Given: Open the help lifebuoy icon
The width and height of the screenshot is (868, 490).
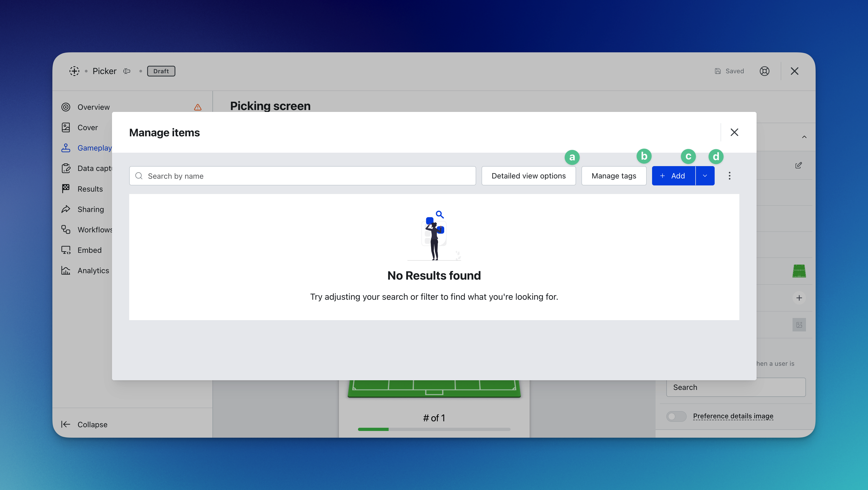Looking at the screenshot, I should pos(764,71).
